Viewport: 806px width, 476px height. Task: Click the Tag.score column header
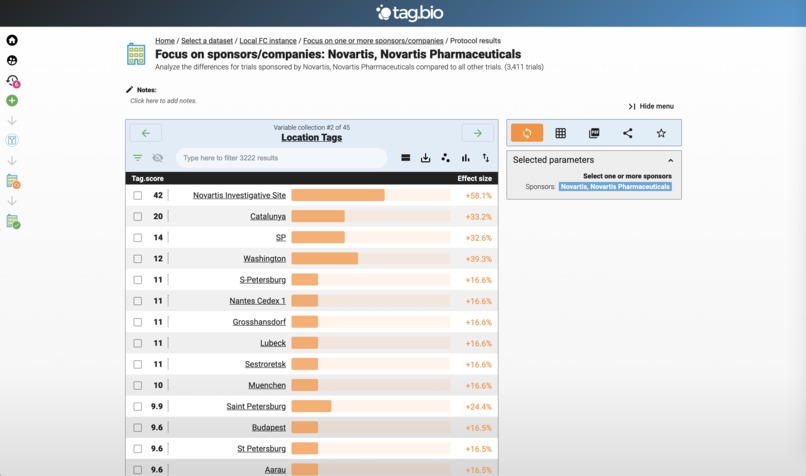click(x=148, y=178)
